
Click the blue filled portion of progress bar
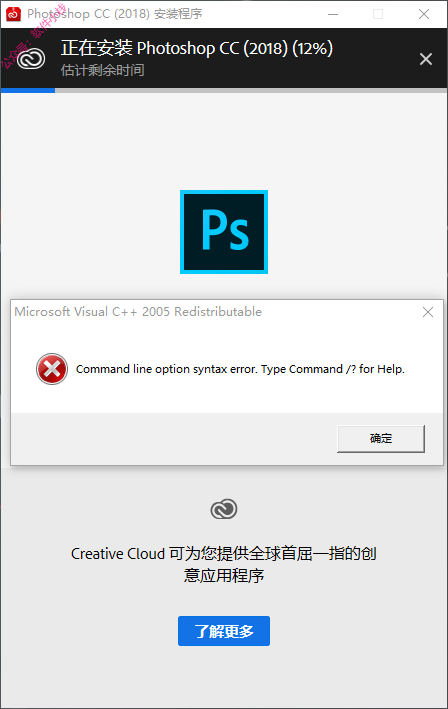click(x=28, y=90)
